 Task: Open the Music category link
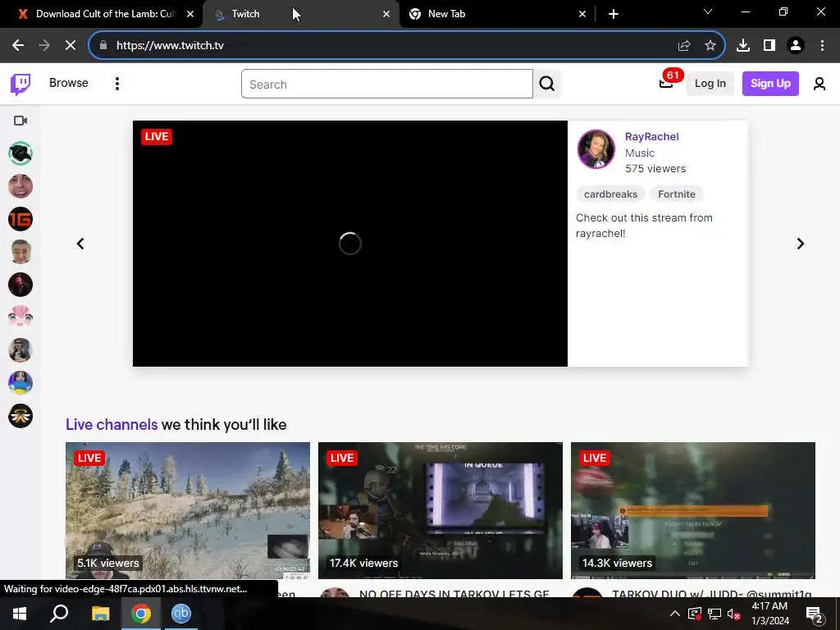(640, 153)
